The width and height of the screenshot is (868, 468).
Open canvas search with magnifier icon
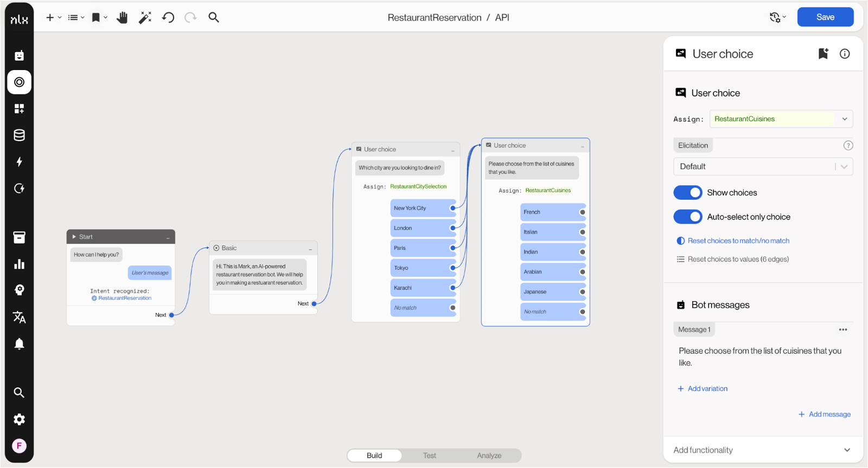[x=214, y=17]
